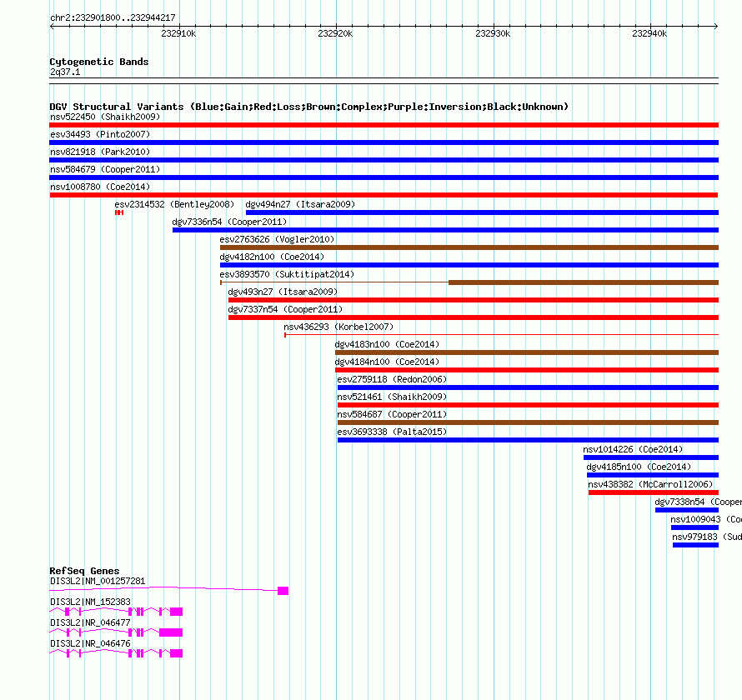
Task: Click esv3893570 (Suktitipat2014) label
Action: click(287, 274)
